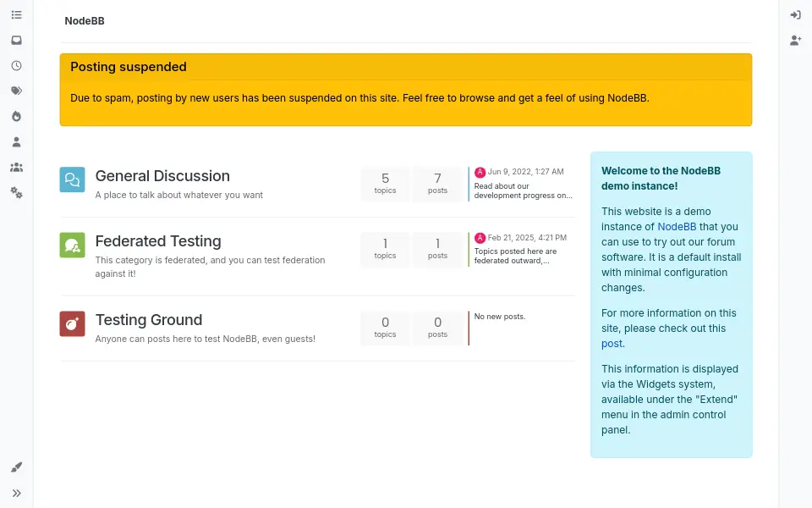Click the "5 topics" count for General Discussion

385,184
